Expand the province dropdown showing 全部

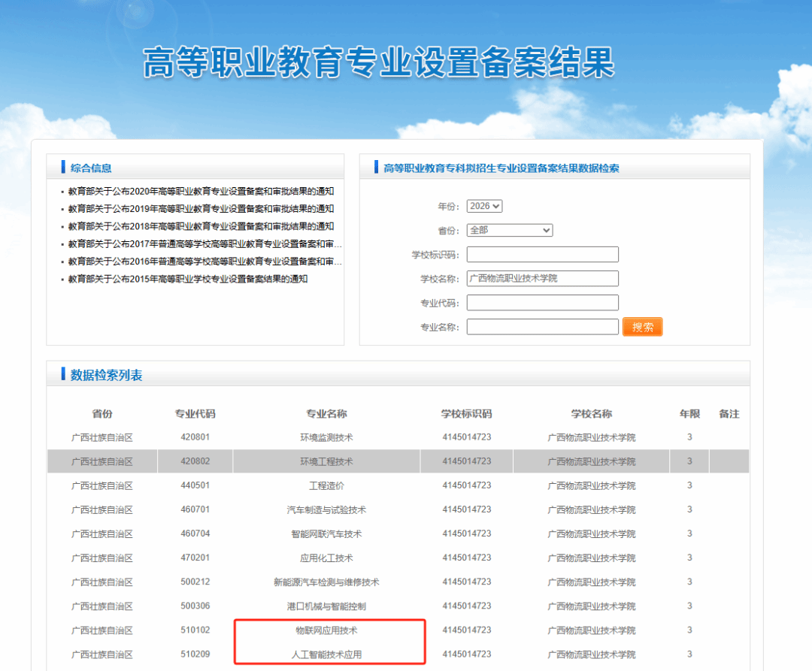509,230
